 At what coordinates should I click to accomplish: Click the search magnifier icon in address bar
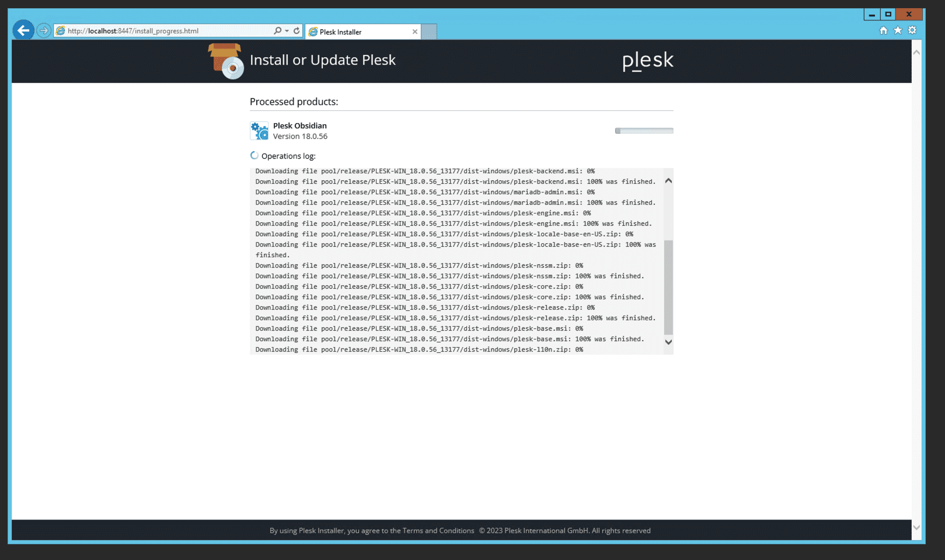[x=277, y=31]
